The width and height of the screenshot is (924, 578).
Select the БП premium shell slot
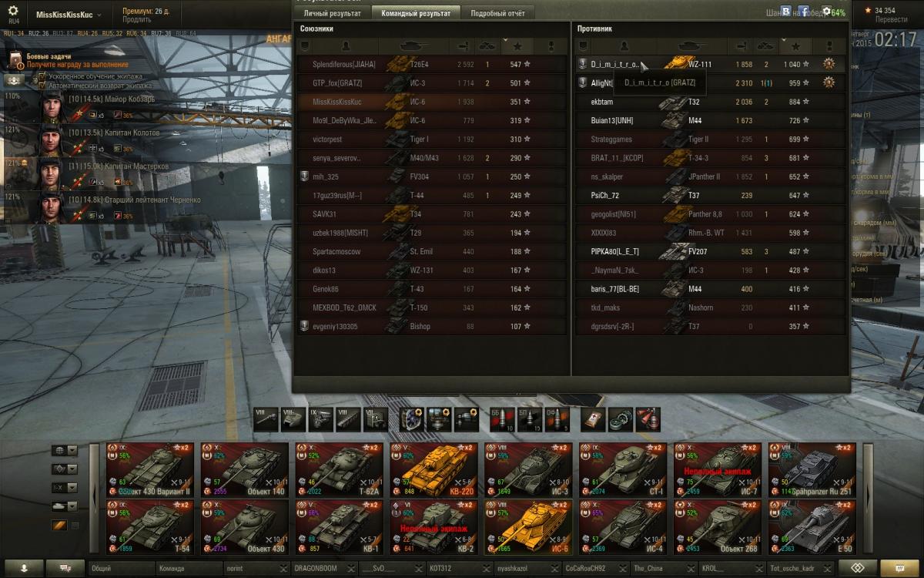click(x=530, y=418)
